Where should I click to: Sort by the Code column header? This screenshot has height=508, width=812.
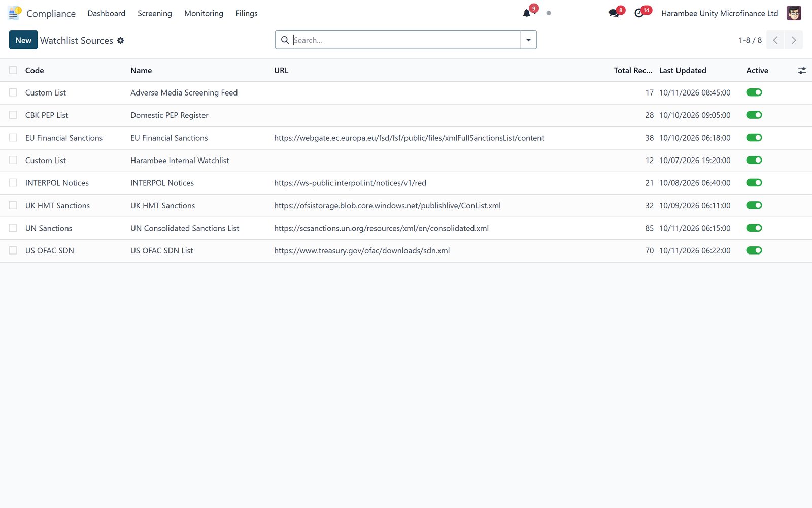pyautogui.click(x=35, y=71)
